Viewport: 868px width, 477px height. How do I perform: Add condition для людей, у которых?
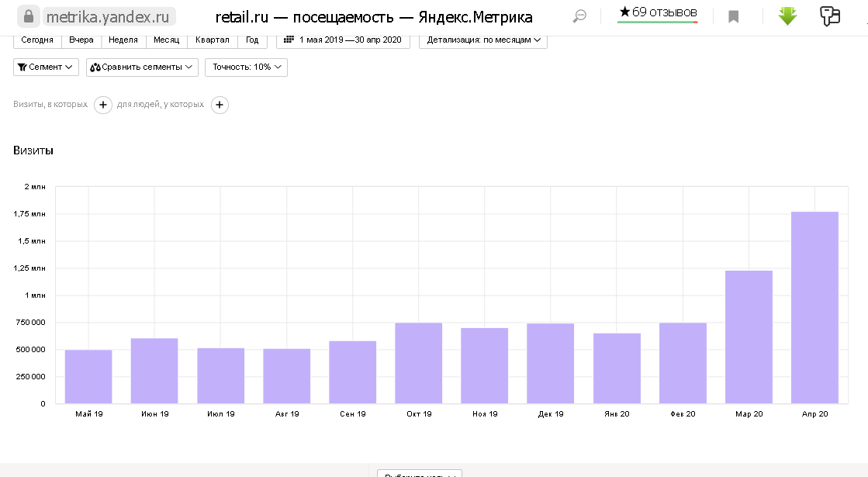220,105
